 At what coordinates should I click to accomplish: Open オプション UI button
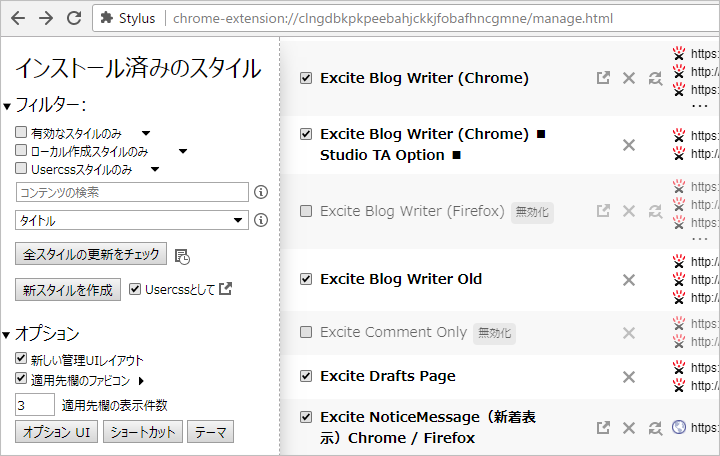(x=56, y=432)
